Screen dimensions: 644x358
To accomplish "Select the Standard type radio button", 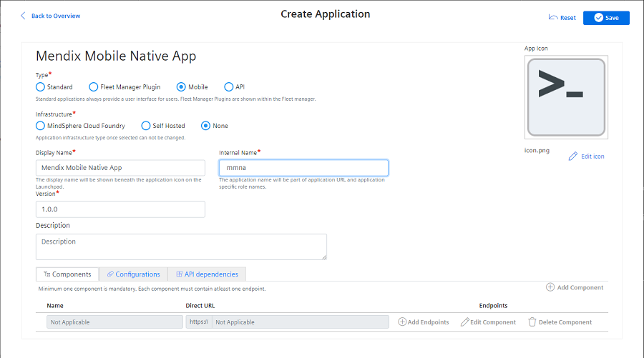I will [40, 87].
